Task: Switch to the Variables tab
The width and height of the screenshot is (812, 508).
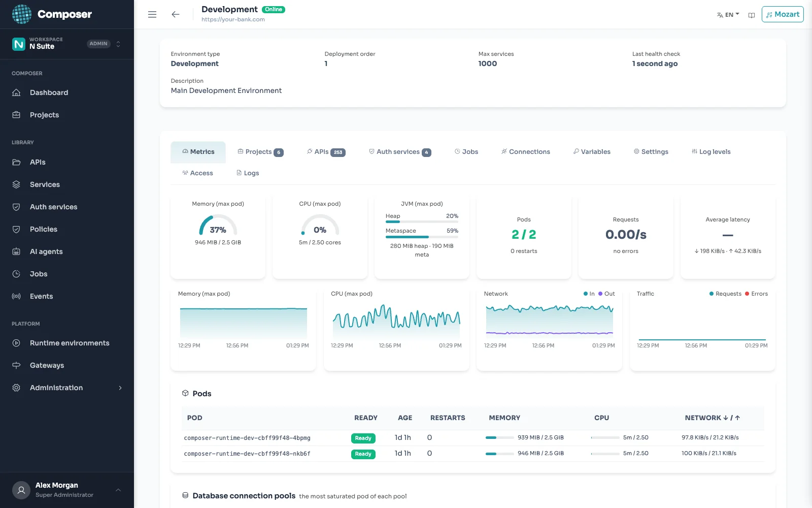Action: coord(592,152)
